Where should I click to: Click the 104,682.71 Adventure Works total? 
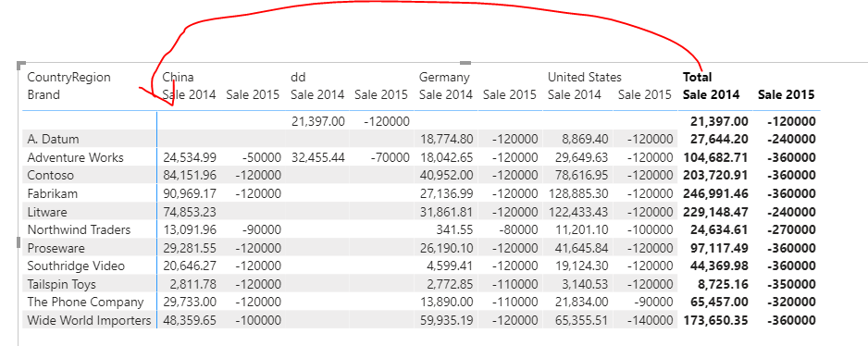[x=716, y=157]
